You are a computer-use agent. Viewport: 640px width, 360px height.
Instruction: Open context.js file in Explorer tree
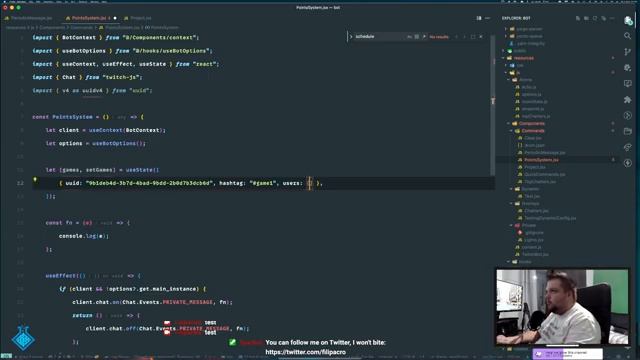531,247
